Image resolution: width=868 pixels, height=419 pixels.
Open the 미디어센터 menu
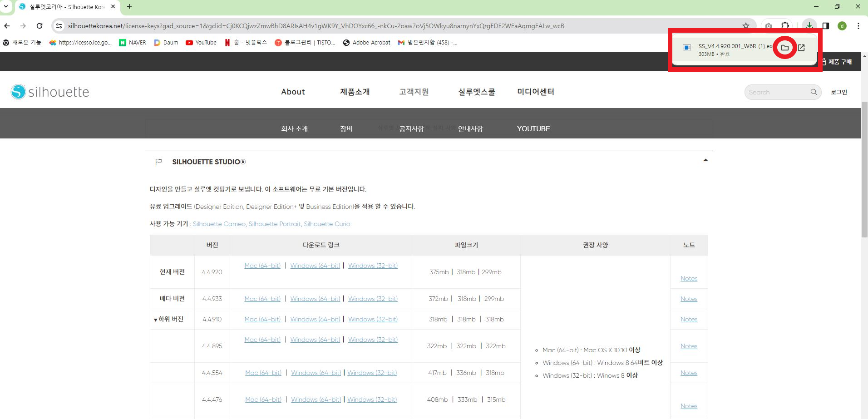(536, 92)
